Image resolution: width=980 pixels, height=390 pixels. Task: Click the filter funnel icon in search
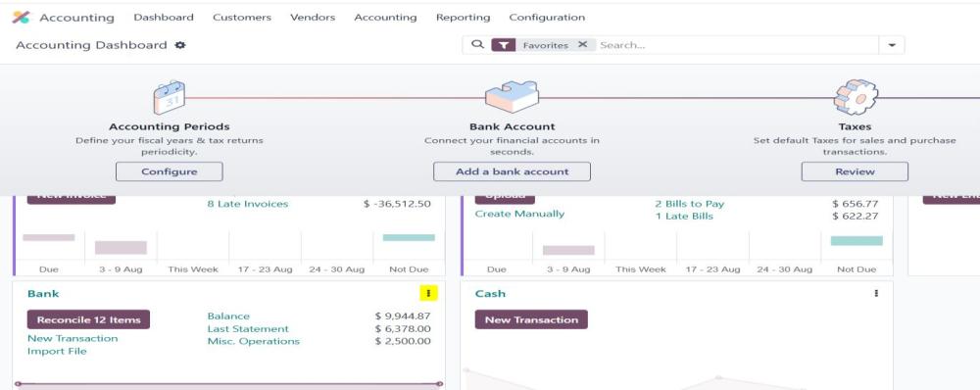[x=504, y=45]
